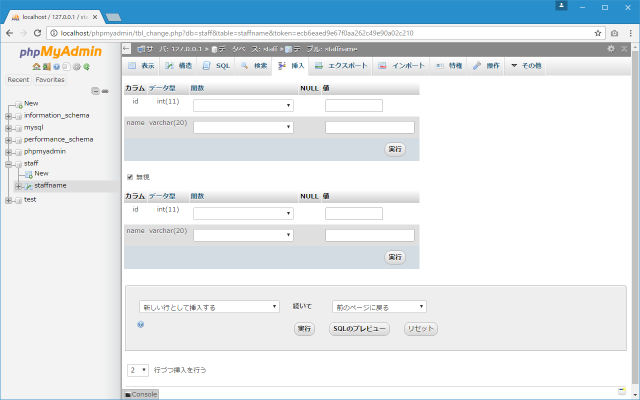This screenshot has height=400, width=640.
Task: Expand the phpmyadmin database node
Action: (9, 152)
